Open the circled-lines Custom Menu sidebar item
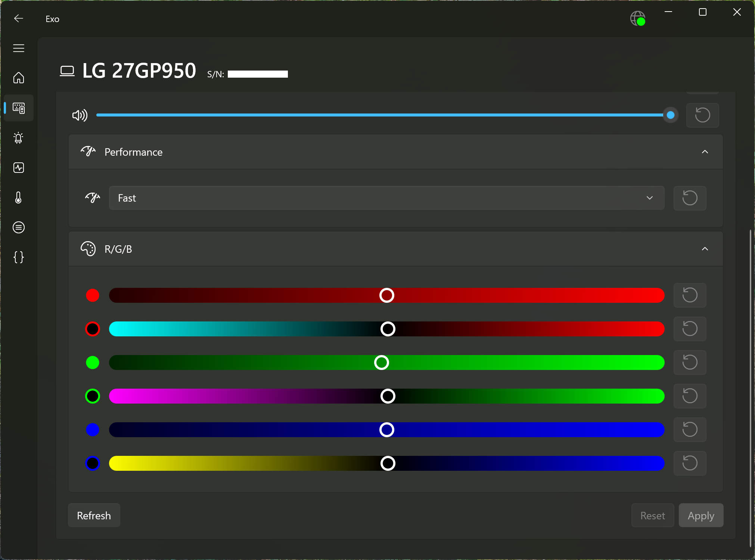The image size is (755, 560). tap(19, 227)
